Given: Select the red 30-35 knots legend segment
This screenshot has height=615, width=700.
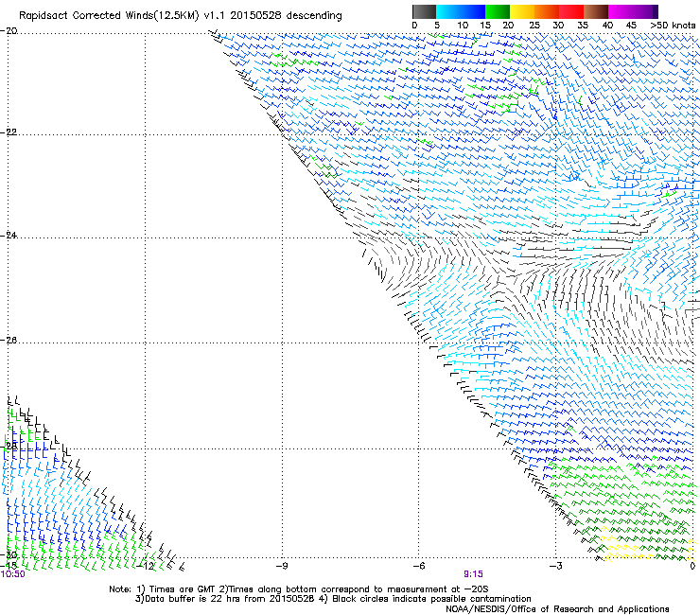Looking at the screenshot, I should tap(571, 11).
